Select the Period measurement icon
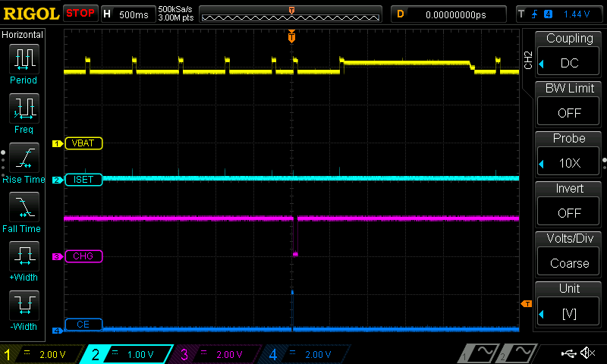Image resolution: width=607 pixels, height=364 pixels. click(24, 59)
